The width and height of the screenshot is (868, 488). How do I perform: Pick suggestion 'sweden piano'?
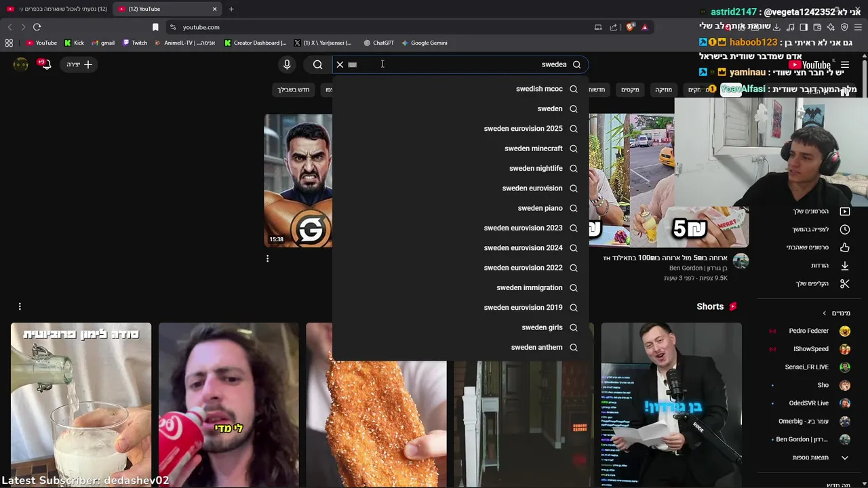pyautogui.click(x=461, y=208)
